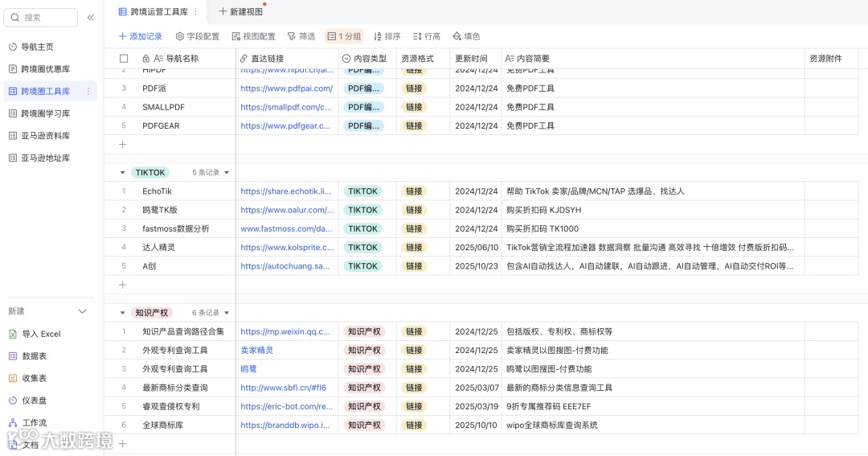Collapse the sidebar with double-chevron icon
This screenshot has height=456, width=868.
pyautogui.click(x=90, y=18)
